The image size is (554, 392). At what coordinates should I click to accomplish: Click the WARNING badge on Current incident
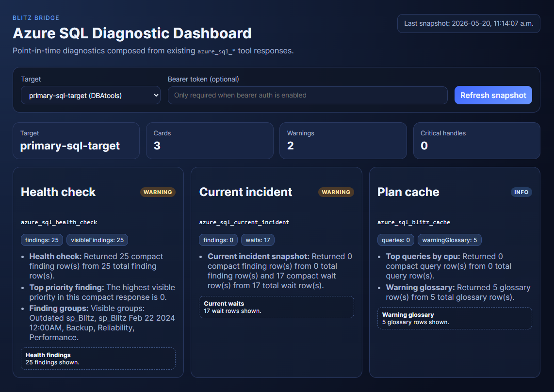pos(336,192)
